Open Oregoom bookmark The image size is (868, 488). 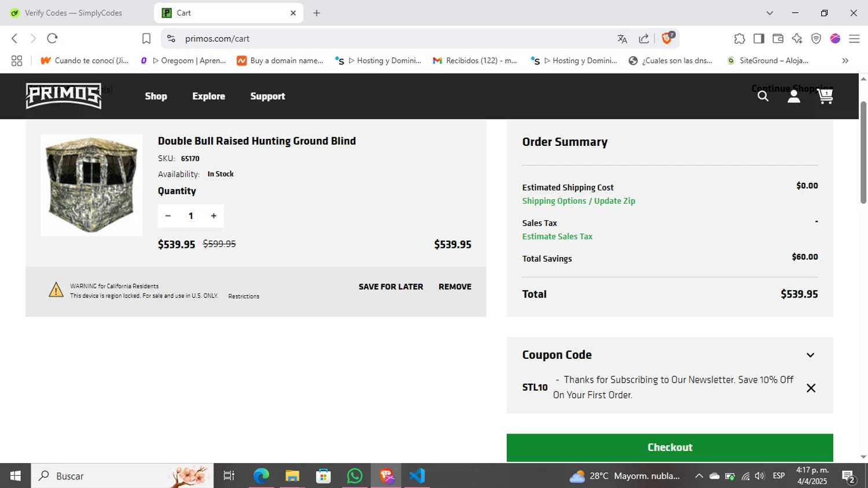[183, 61]
